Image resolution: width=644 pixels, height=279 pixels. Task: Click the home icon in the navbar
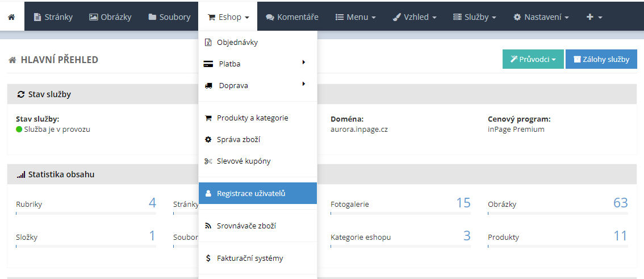pos(11,17)
